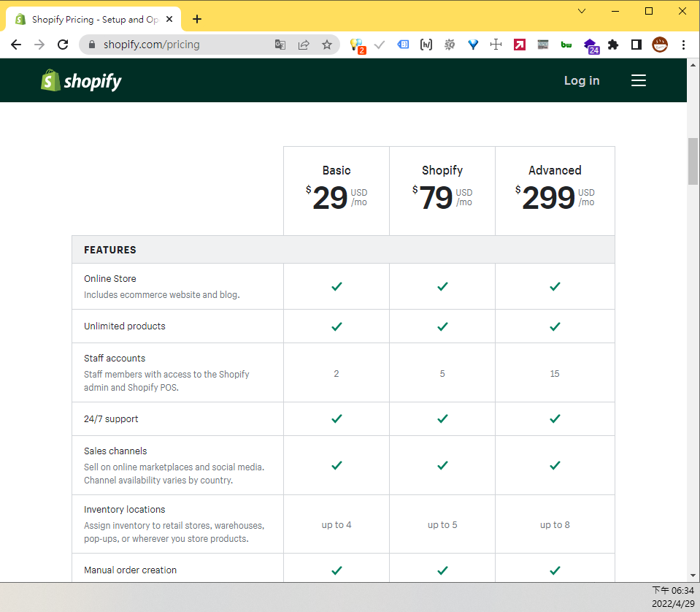The width and height of the screenshot is (700, 612).
Task: Click the taskbar date 2022/4/29
Action: tap(673, 604)
